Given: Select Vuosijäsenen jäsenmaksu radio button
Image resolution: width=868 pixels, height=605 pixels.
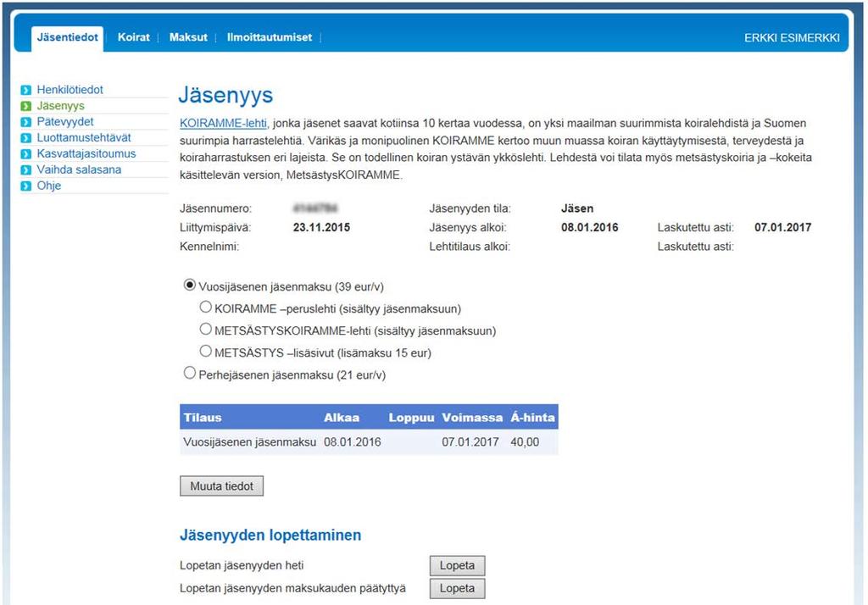Looking at the screenshot, I should [x=189, y=285].
